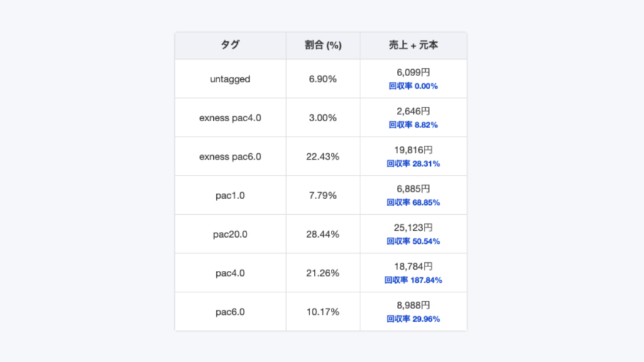Select the pac20.0 tag cell
Screen dimensions: 644x362
tap(230, 234)
